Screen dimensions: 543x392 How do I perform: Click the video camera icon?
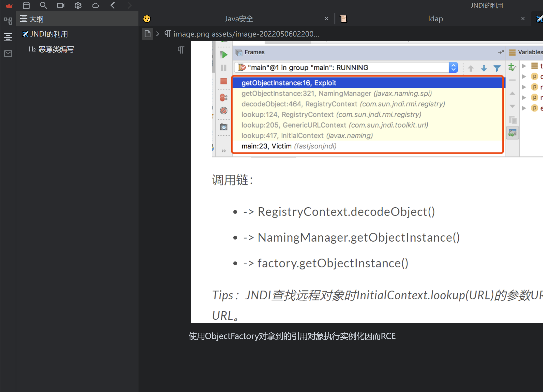pos(61,5)
